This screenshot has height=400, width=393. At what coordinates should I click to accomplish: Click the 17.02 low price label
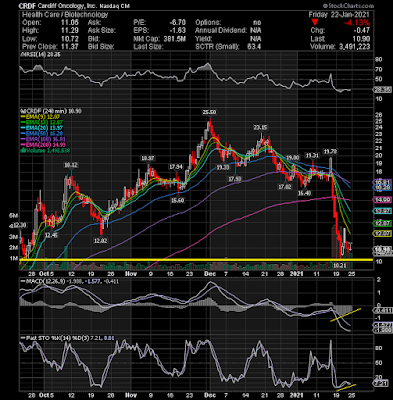(x=285, y=187)
